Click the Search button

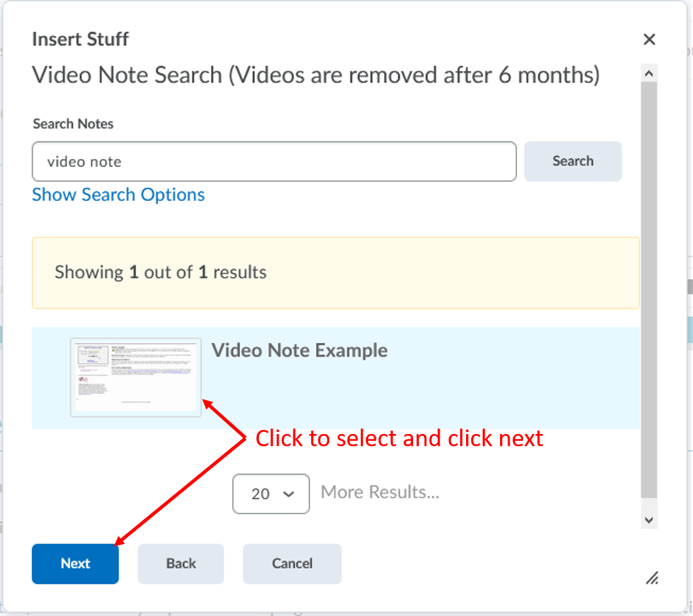pyautogui.click(x=573, y=161)
